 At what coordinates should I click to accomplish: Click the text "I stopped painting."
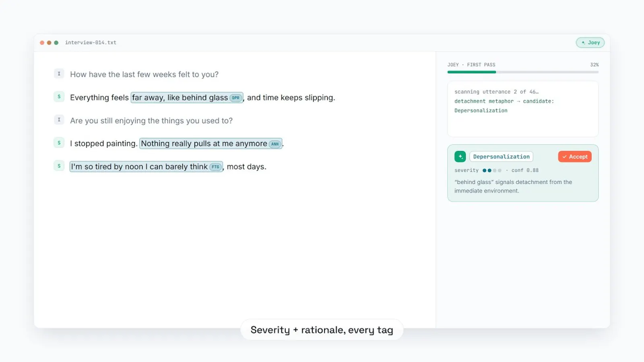[104, 144]
